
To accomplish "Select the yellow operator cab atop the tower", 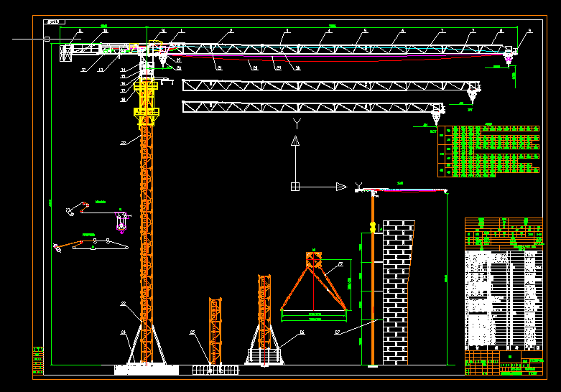I will pyautogui.click(x=155, y=46).
